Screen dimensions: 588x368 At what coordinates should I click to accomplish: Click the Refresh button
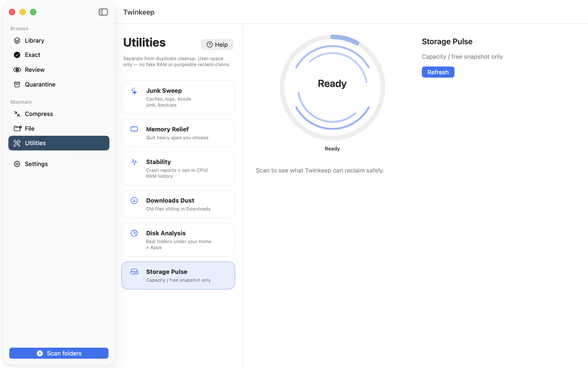438,72
